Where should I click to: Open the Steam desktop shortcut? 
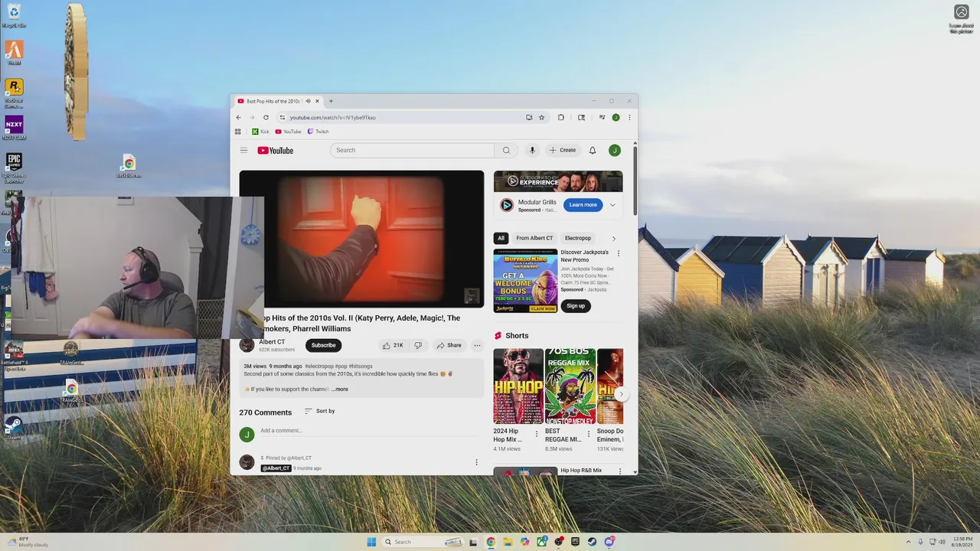[x=14, y=428]
